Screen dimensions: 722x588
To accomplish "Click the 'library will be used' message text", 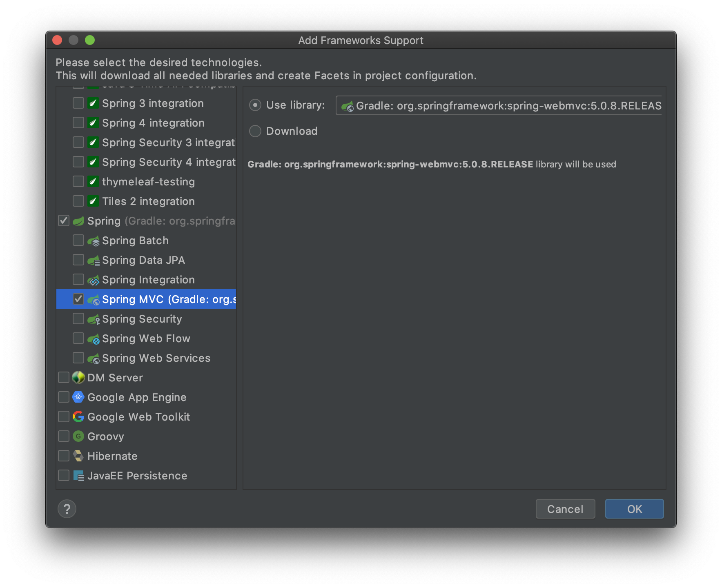I will tap(576, 164).
